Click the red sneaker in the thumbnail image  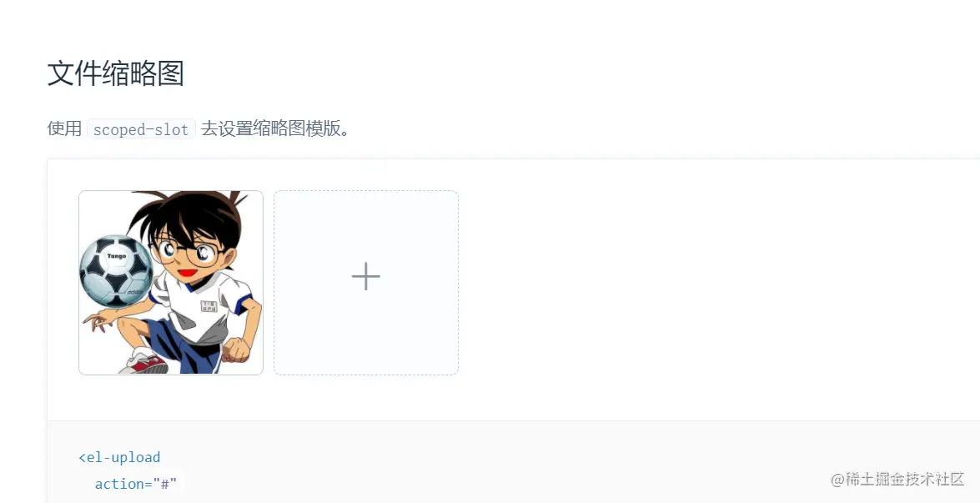click(x=145, y=361)
